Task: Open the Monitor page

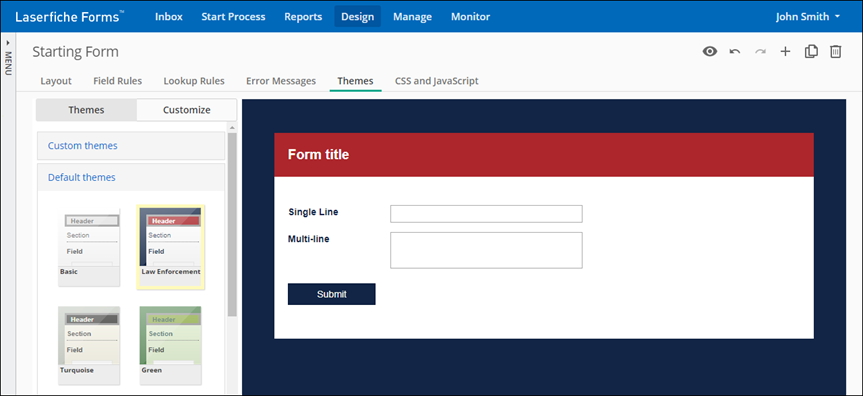Action: (x=471, y=17)
